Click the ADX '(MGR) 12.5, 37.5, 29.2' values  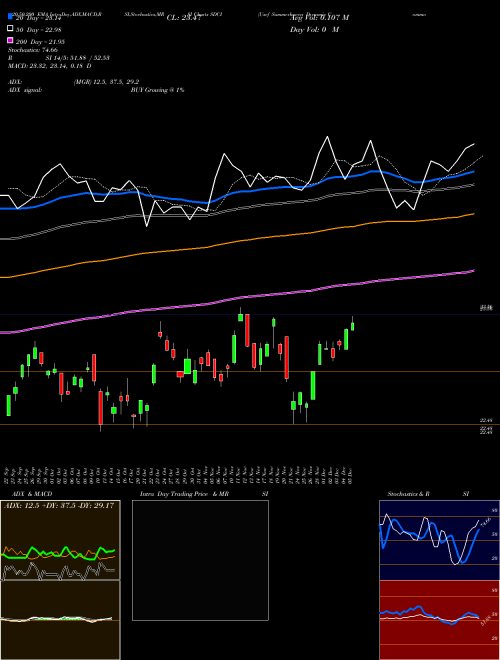point(106,82)
